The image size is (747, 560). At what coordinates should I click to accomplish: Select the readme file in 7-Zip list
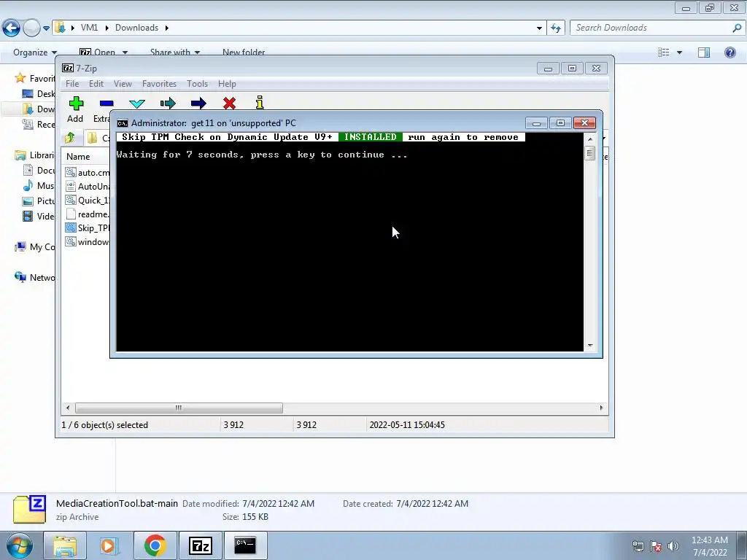point(88,214)
